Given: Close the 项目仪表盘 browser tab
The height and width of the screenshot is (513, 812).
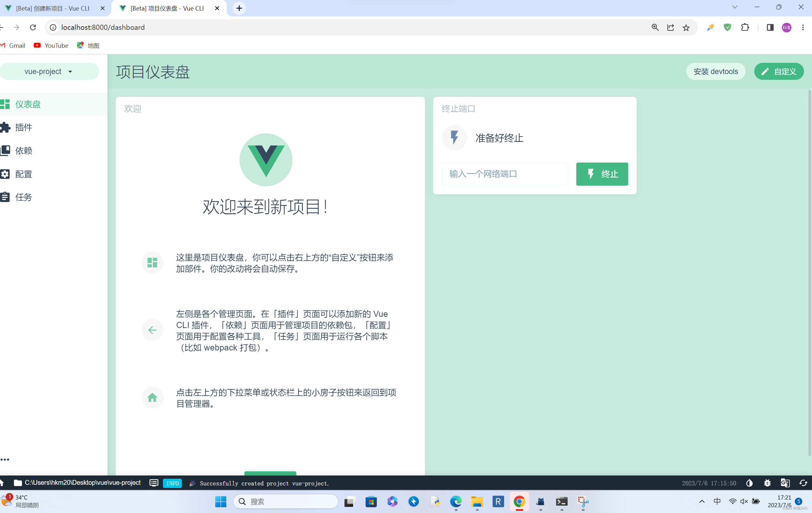Looking at the screenshot, I should point(217,8).
